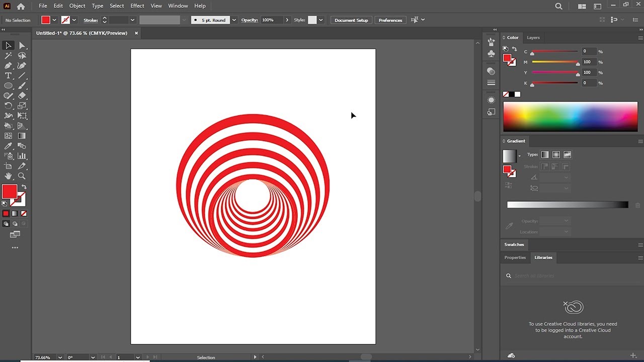Select the Slice tool

point(22,166)
